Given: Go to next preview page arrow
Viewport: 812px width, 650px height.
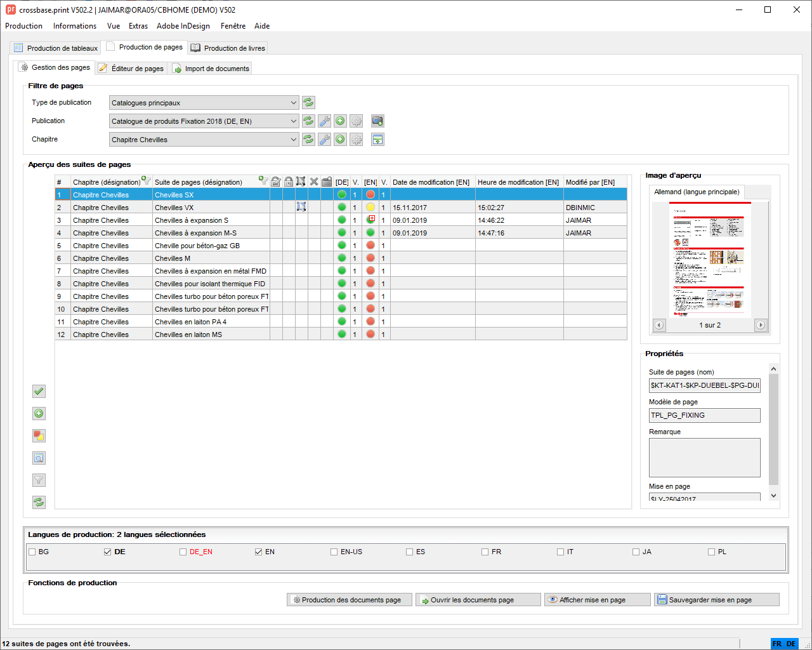Looking at the screenshot, I should (x=760, y=325).
